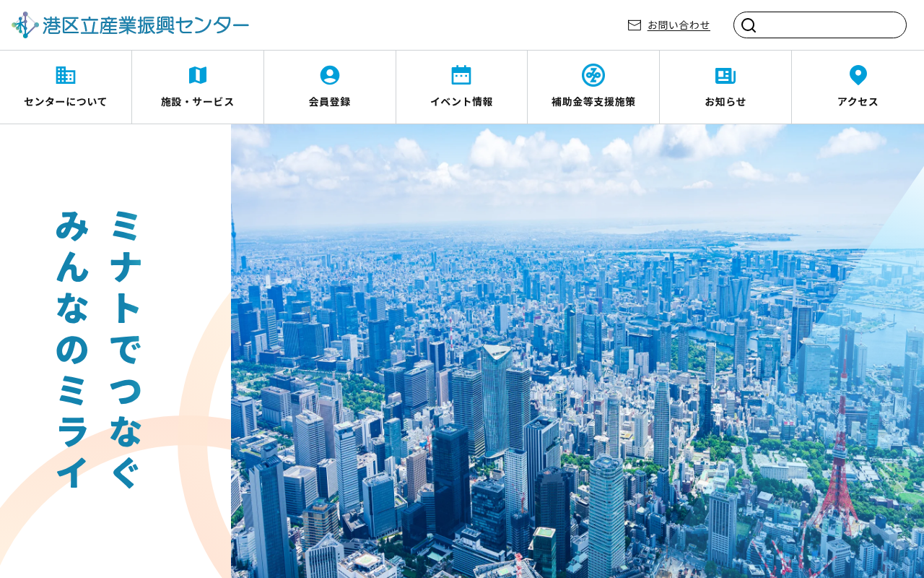Viewport: 924px width, 578px height.
Task: Click the ミナトでつなぐ headline text
Action: pos(126,349)
